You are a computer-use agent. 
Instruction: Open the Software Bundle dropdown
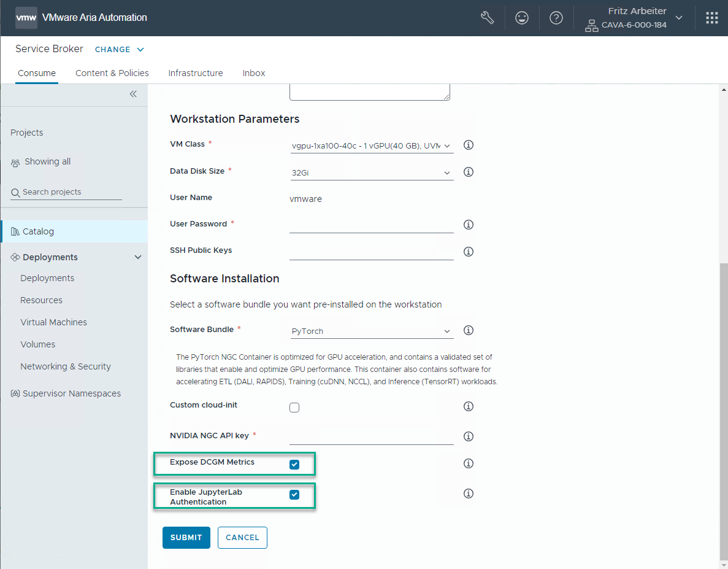372,331
